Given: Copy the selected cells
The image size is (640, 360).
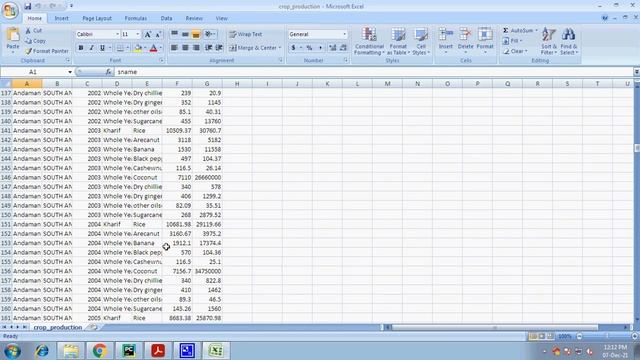Looking at the screenshot, I should (x=36, y=41).
